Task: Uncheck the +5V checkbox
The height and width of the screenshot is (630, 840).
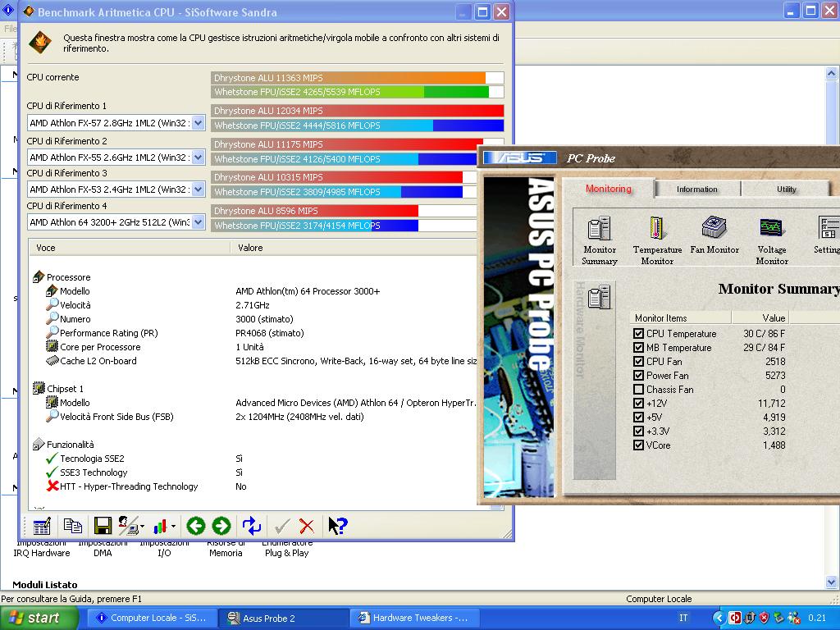Action: pos(638,417)
